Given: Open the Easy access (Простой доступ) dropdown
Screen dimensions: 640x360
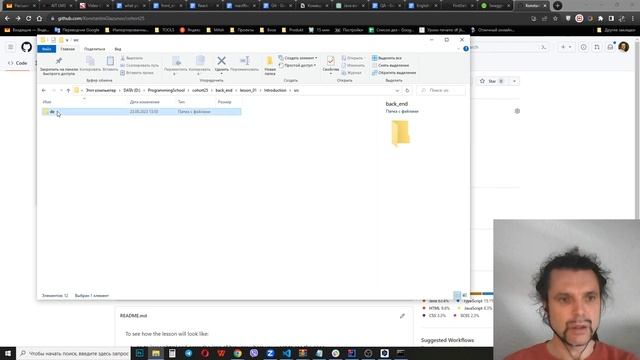Looking at the screenshot, I should [297, 65].
